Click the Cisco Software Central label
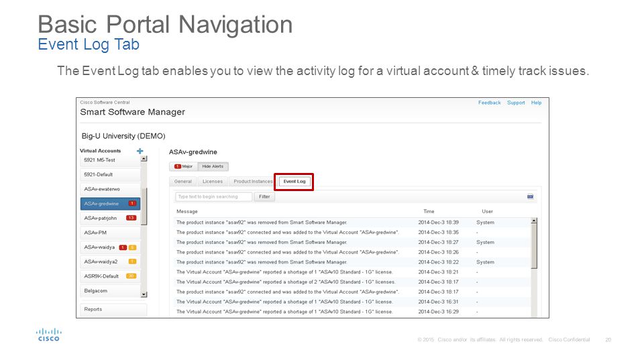Viewport: 644px width, 362px height. click(105, 102)
